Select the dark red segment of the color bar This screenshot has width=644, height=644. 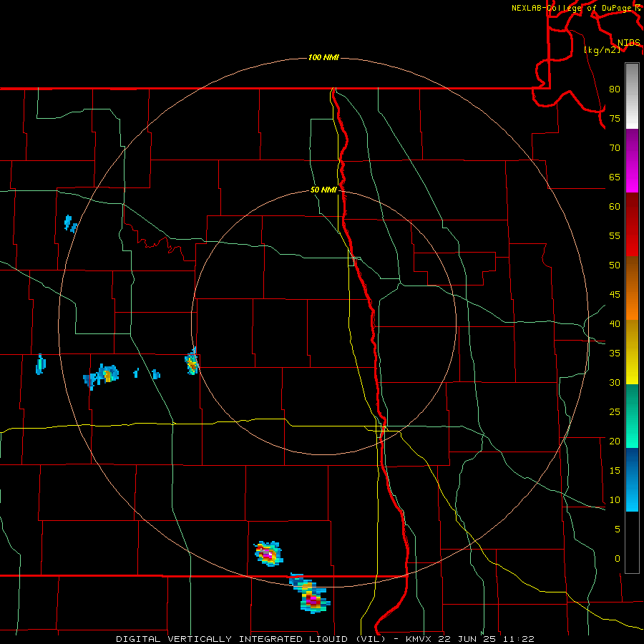632,225
